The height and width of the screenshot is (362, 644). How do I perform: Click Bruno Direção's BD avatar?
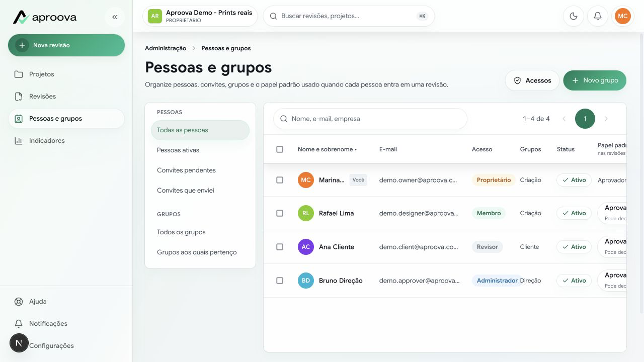[x=306, y=281]
